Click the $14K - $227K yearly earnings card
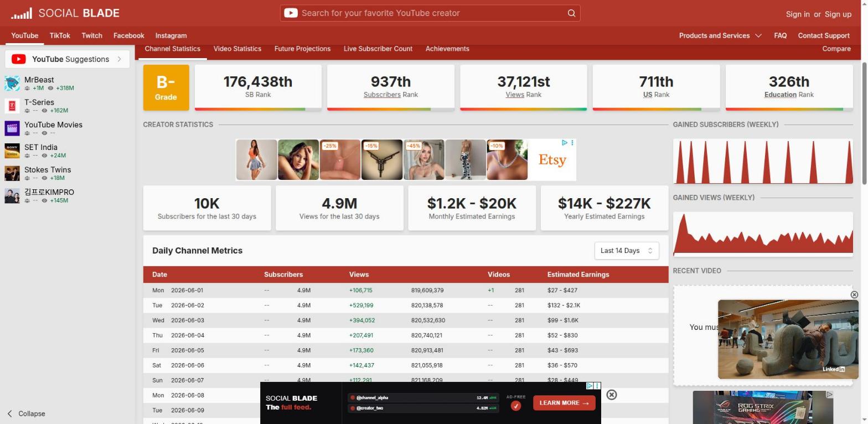 pyautogui.click(x=604, y=208)
